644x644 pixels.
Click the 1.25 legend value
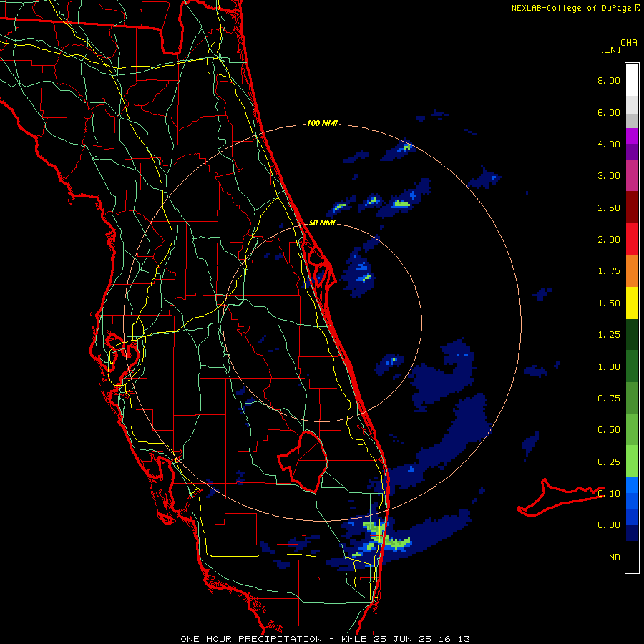click(609, 335)
